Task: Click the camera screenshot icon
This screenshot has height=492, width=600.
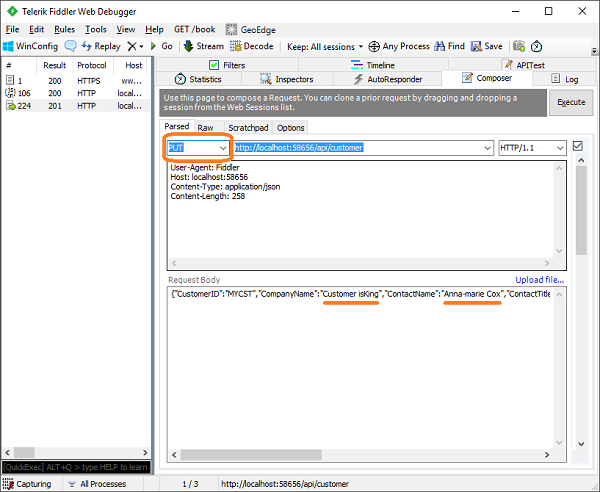Action: point(519,46)
